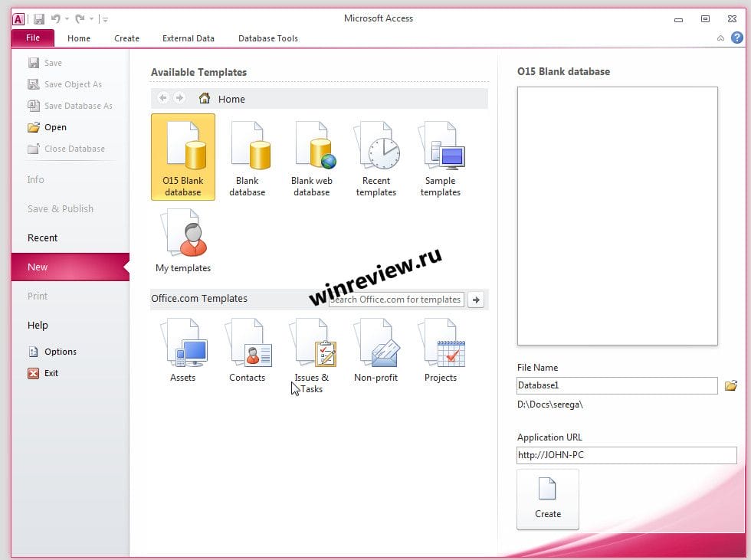The height and width of the screenshot is (560, 751).
Task: Click Save Database As
Action: click(x=71, y=106)
